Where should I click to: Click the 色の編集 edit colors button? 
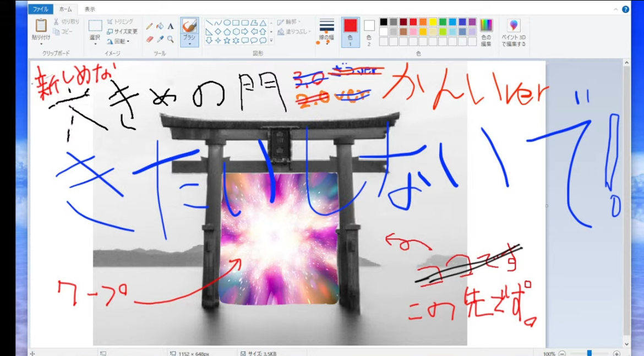click(486, 32)
